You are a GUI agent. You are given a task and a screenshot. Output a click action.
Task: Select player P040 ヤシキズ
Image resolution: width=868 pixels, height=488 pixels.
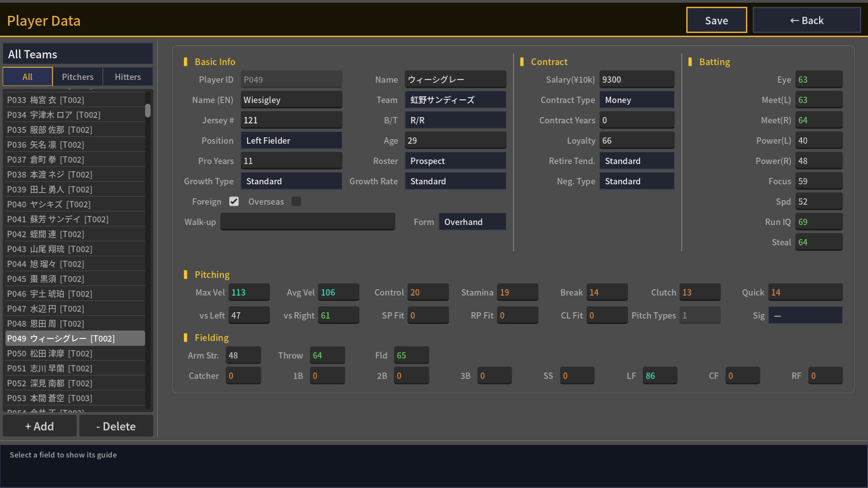[75, 204]
